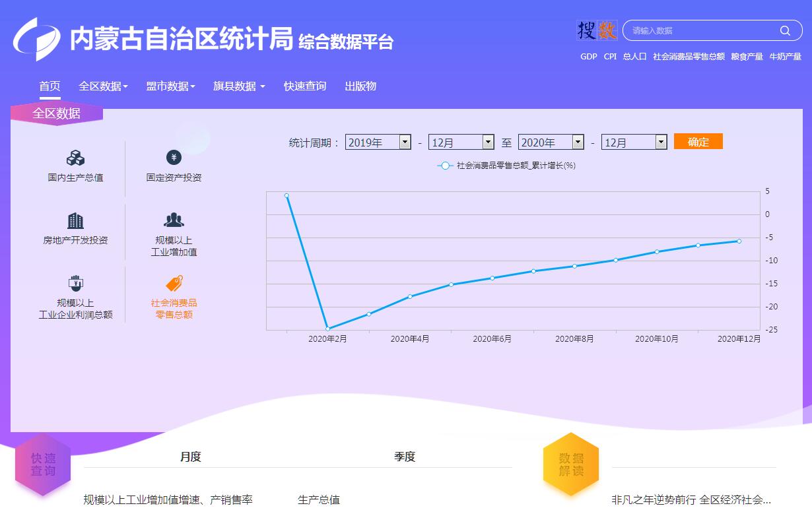The image size is (812, 510).
Task: Click the search input field
Action: (x=703, y=30)
